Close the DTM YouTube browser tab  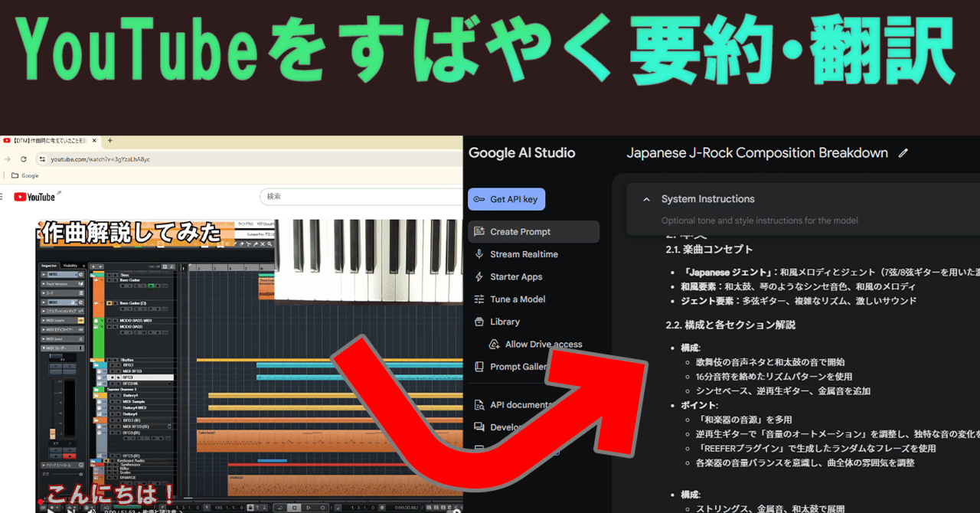[93, 141]
